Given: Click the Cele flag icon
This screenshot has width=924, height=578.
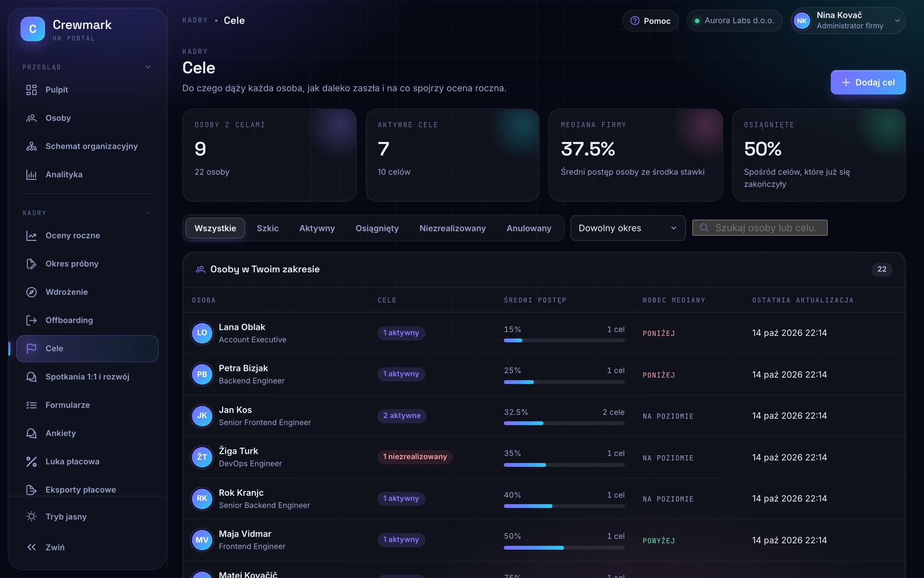Looking at the screenshot, I should point(31,348).
